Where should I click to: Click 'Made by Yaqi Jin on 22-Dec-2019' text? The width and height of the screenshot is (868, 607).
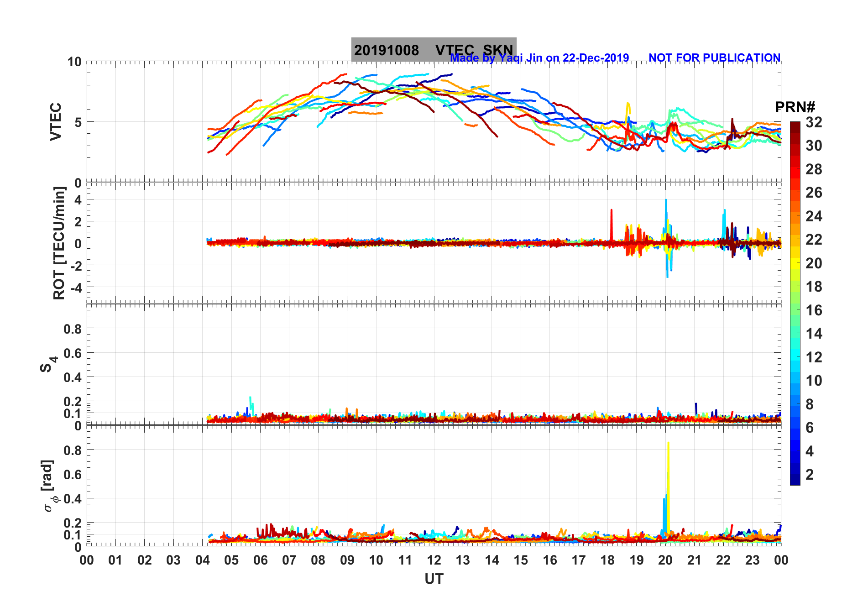tap(539, 58)
